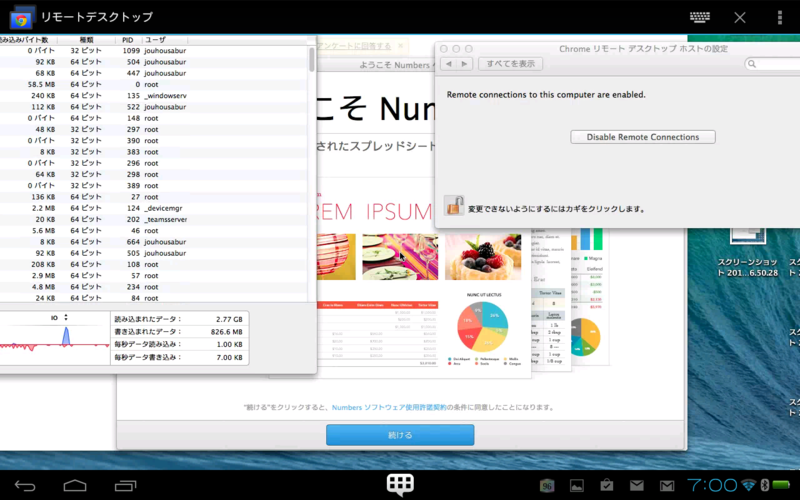This screenshot has height=500, width=800.
Task: Select the スクリーンショット 201...6.50.28 desktop file
Action: point(747,254)
